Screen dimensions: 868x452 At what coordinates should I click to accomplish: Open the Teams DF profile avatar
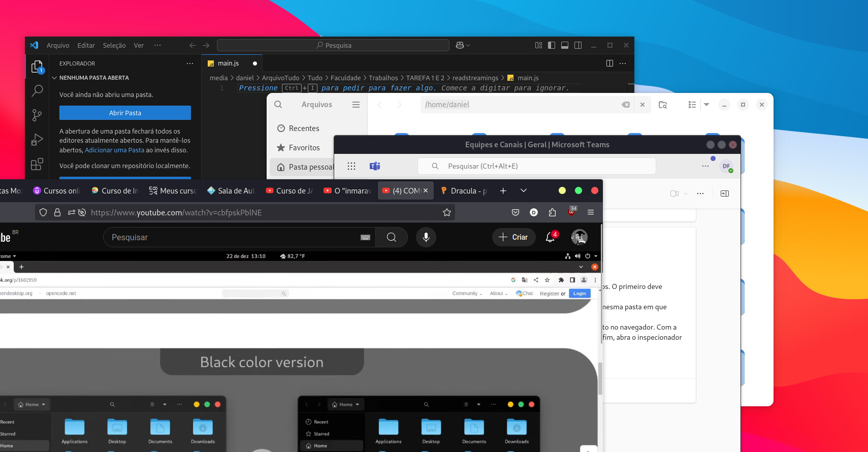point(726,166)
